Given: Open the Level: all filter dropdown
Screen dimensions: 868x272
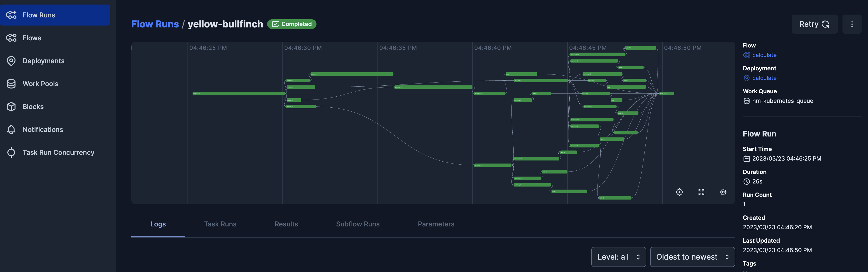Looking at the screenshot, I should [618, 257].
